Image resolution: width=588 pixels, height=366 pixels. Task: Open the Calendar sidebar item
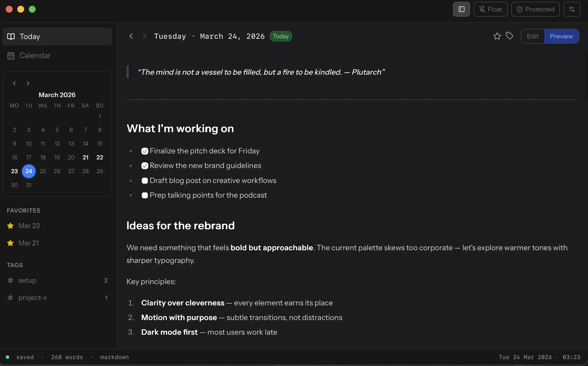pyautogui.click(x=35, y=55)
